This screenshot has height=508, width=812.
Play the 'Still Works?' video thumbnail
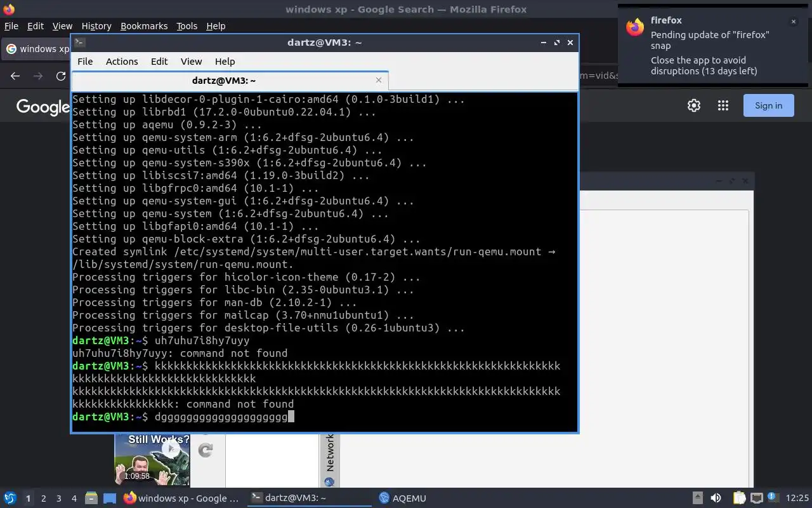152,459
